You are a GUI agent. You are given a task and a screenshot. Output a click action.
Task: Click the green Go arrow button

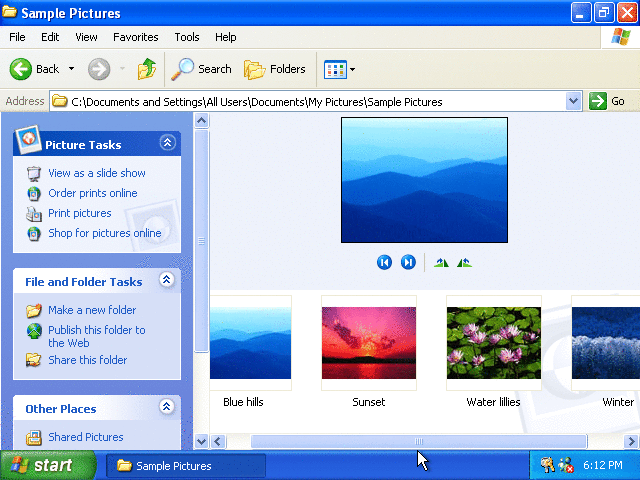point(598,101)
